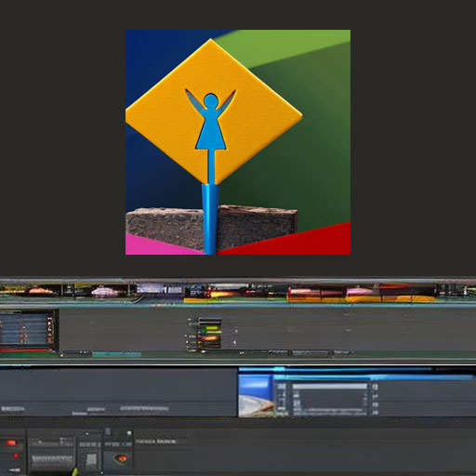Click the light gray input field
Viewport: 476px width, 476px height.
tap(329, 387)
